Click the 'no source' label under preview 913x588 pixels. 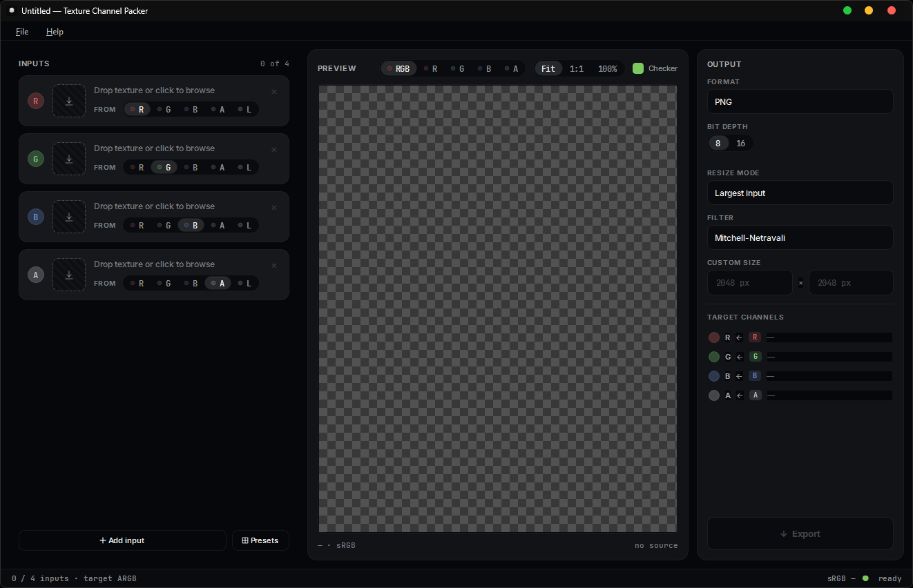click(x=656, y=545)
